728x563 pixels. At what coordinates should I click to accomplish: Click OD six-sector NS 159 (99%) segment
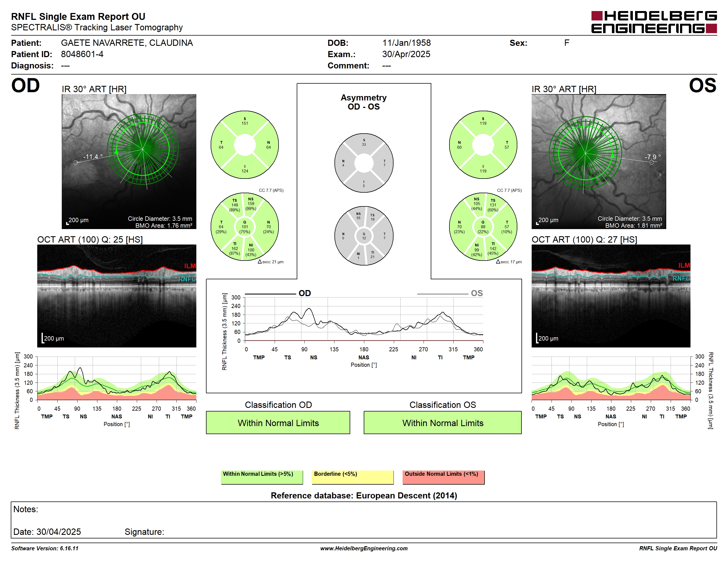[x=251, y=204]
